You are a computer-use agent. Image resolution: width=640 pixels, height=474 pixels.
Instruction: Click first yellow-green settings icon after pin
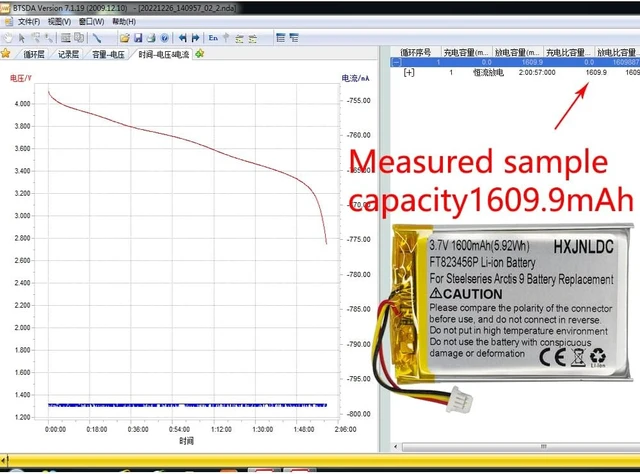tap(240, 39)
